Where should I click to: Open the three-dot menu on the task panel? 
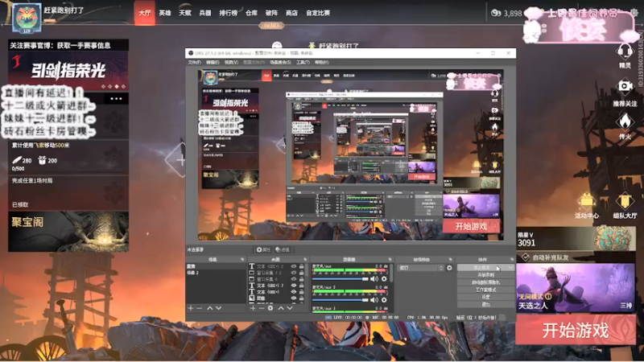(x=116, y=98)
